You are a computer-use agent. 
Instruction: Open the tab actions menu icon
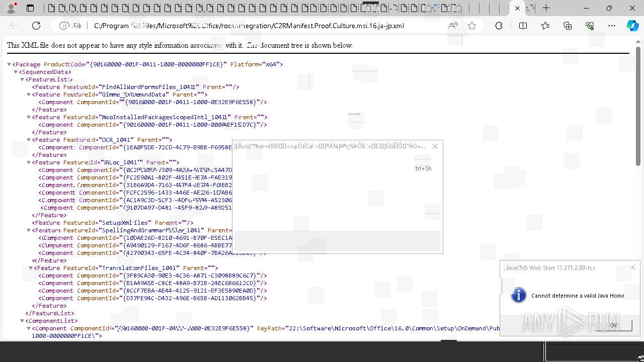pyautogui.click(x=30, y=8)
